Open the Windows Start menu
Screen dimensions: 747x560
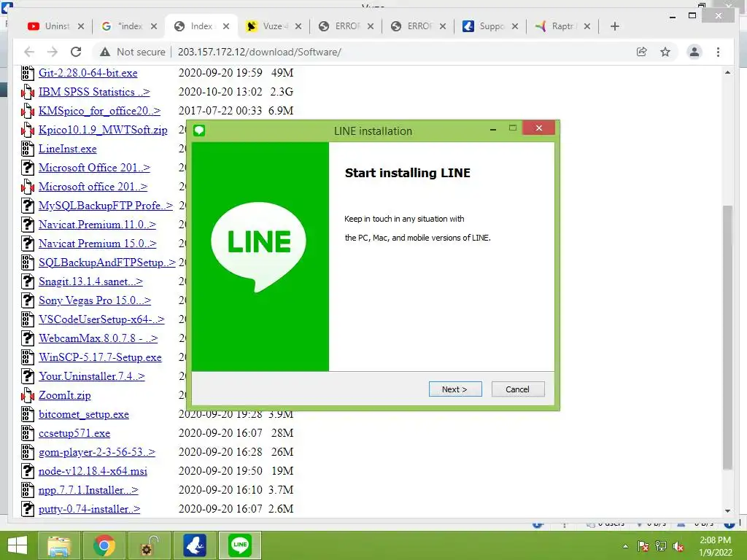point(18,545)
